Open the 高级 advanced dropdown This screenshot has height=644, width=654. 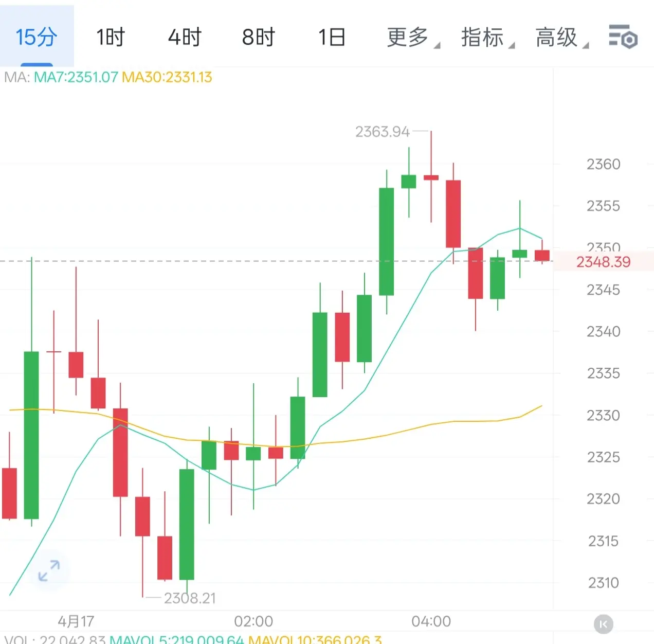point(561,37)
